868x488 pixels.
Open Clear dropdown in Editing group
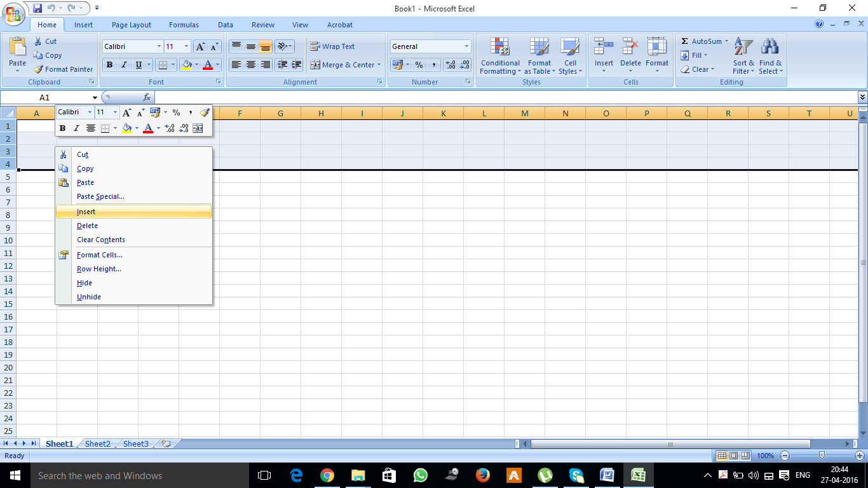point(697,69)
